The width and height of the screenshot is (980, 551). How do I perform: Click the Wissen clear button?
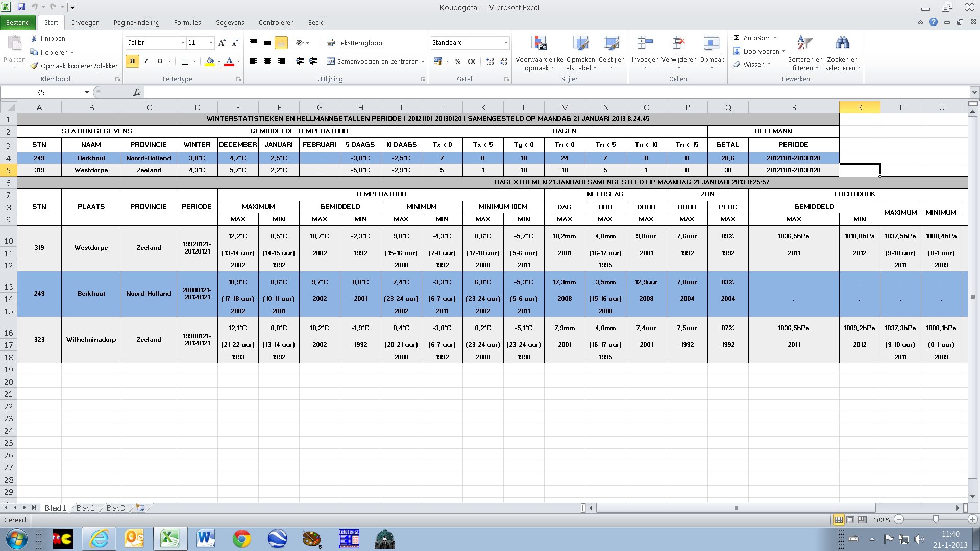[753, 64]
